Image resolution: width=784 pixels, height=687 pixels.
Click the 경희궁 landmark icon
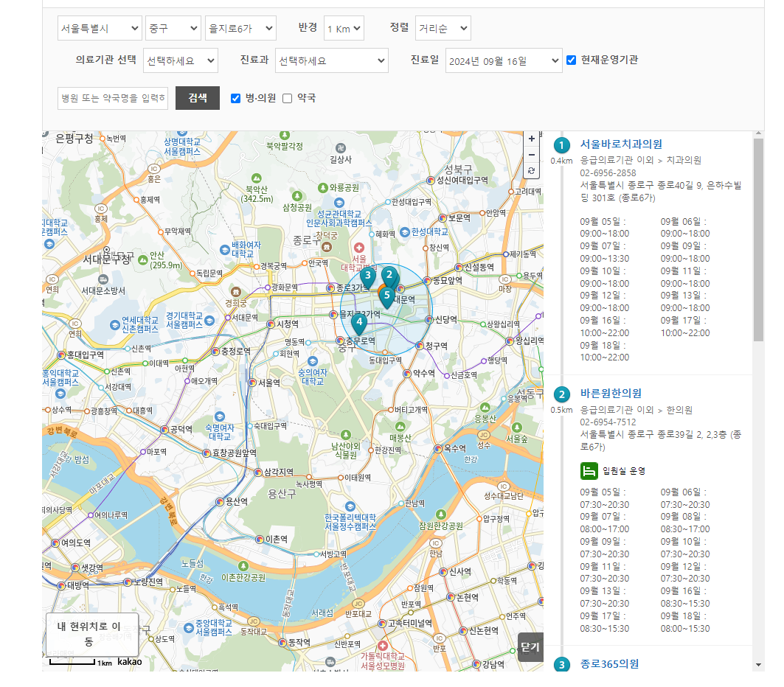(235, 292)
